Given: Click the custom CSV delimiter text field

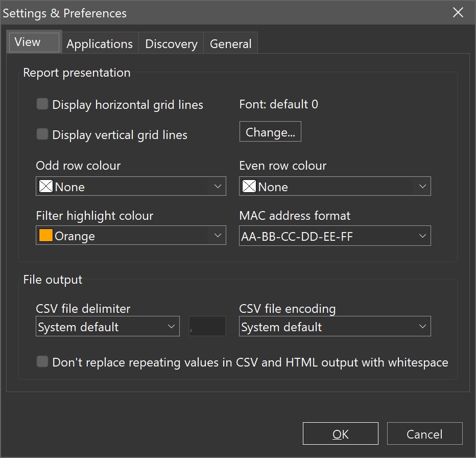Looking at the screenshot, I should tap(207, 327).
